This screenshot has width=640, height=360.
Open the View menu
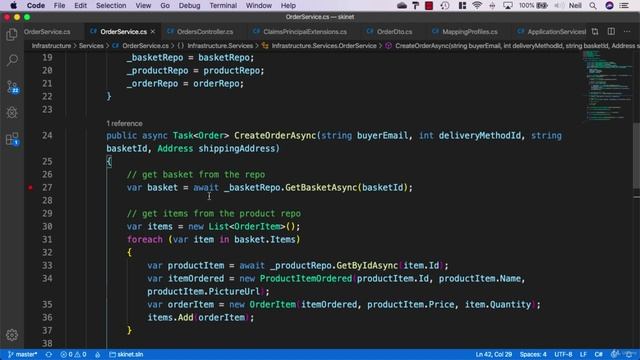[143, 5]
